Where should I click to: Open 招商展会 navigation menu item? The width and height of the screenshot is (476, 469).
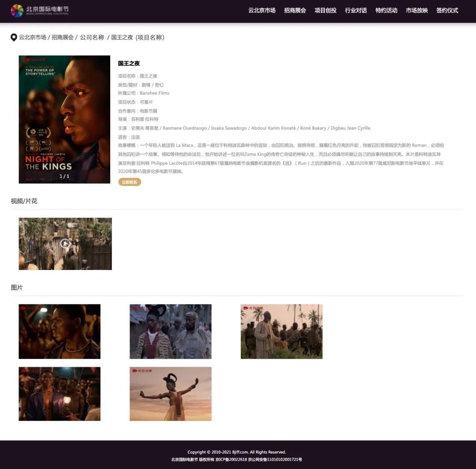click(x=295, y=10)
